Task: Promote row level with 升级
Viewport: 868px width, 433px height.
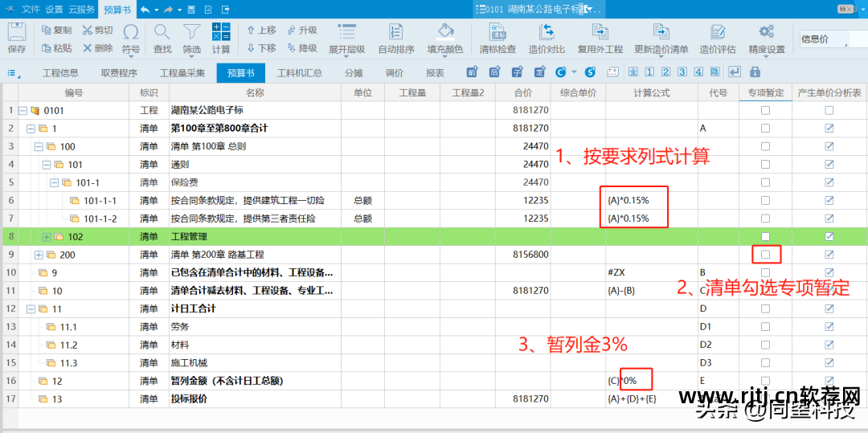Action: pos(302,30)
